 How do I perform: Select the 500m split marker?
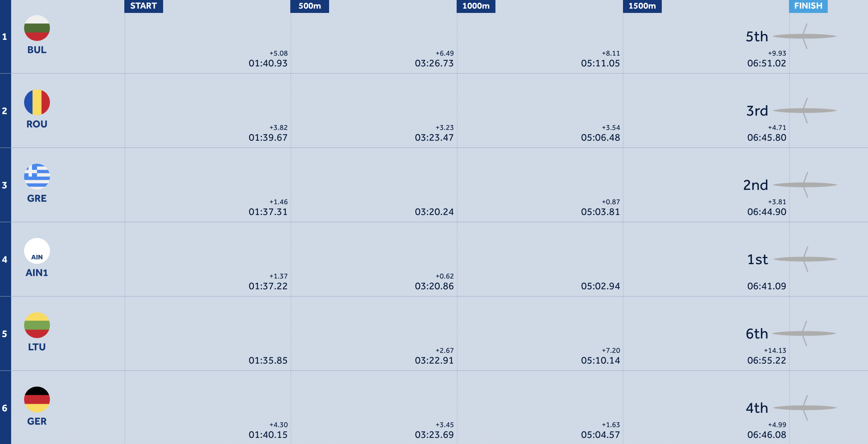(310, 6)
